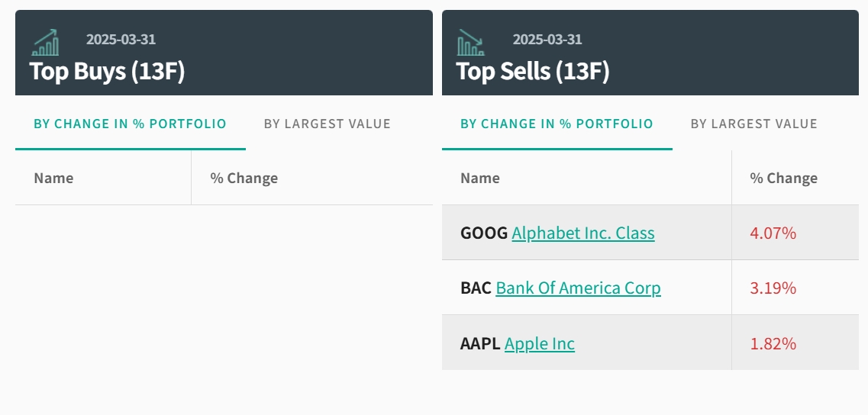Click the Top Sells (13F) heading
The image size is (868, 415).
point(533,71)
